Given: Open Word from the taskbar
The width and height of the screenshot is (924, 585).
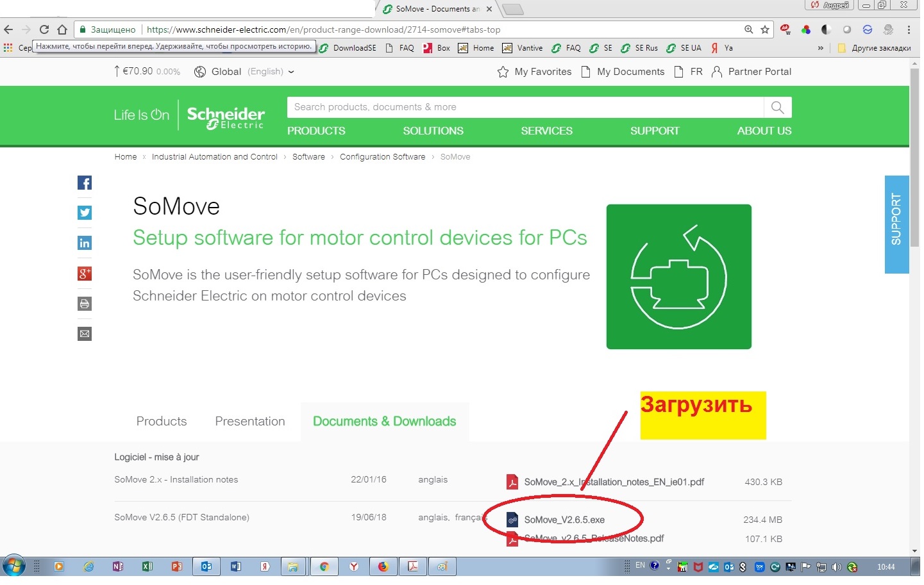Looking at the screenshot, I should 236,566.
